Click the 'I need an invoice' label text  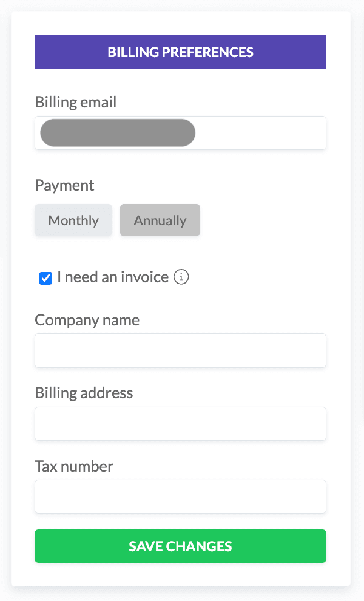113,277
